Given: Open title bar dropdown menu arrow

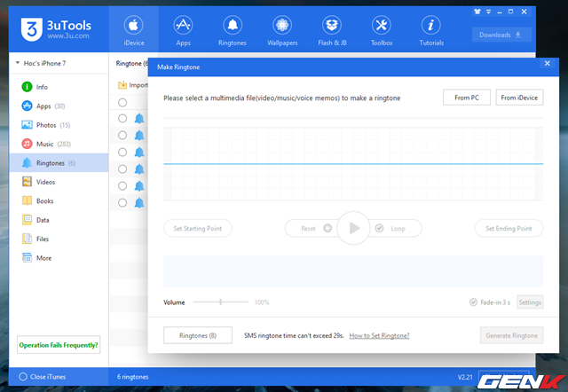Looking at the screenshot, I should [488, 12].
